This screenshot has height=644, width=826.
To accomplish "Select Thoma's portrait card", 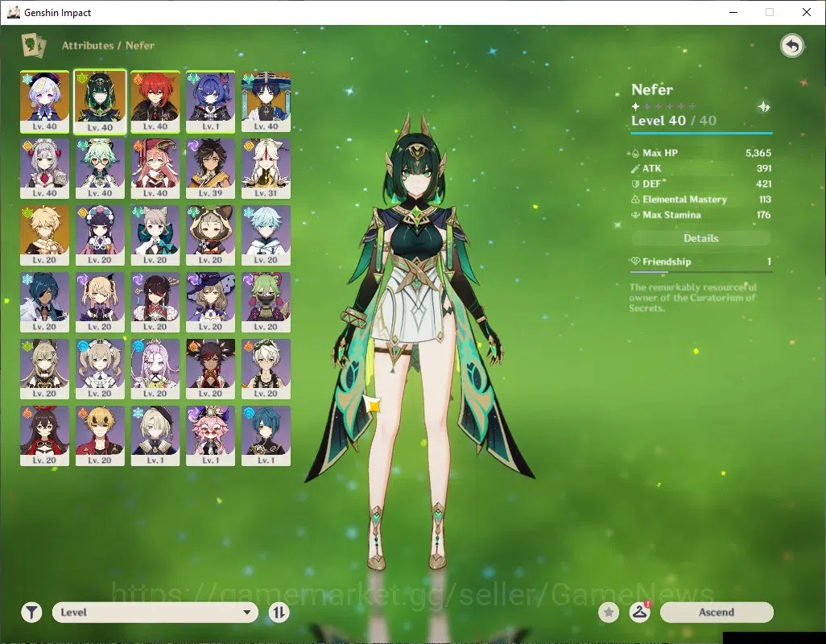I will coord(100,436).
